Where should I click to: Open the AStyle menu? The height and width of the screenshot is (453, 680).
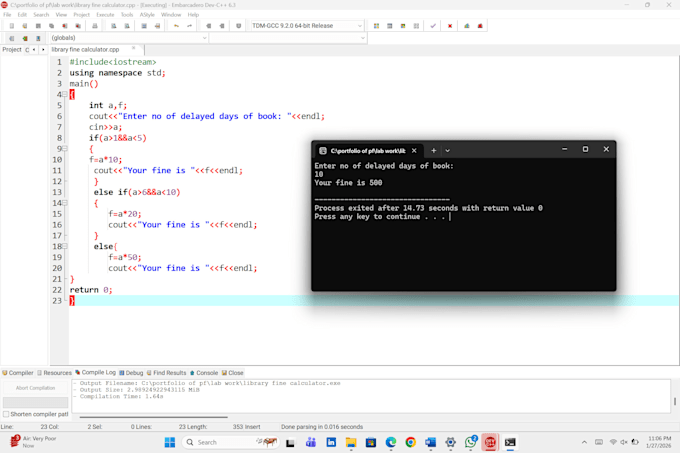147,15
